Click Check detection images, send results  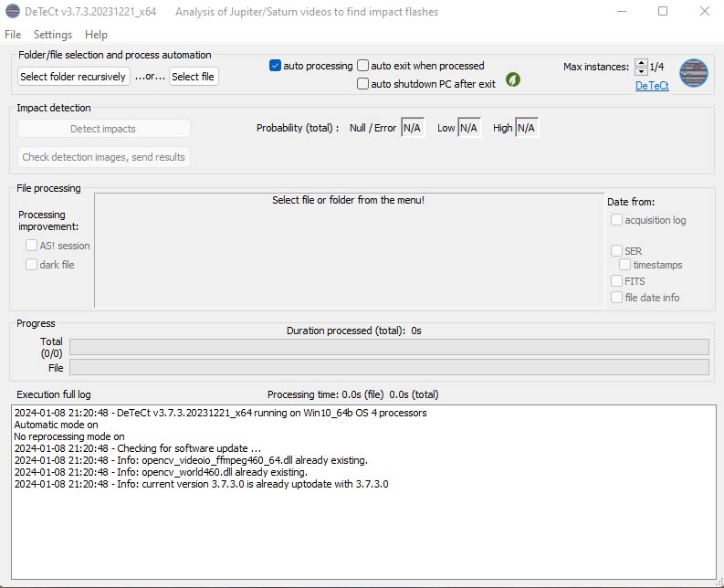coord(104,157)
